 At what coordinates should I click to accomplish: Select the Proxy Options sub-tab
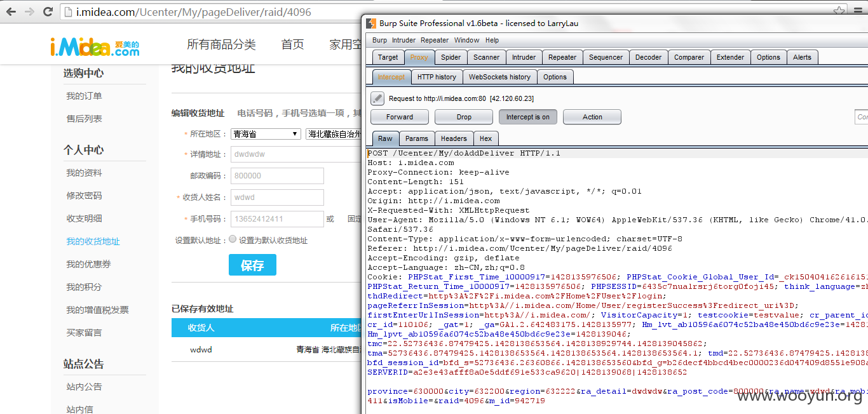click(555, 77)
